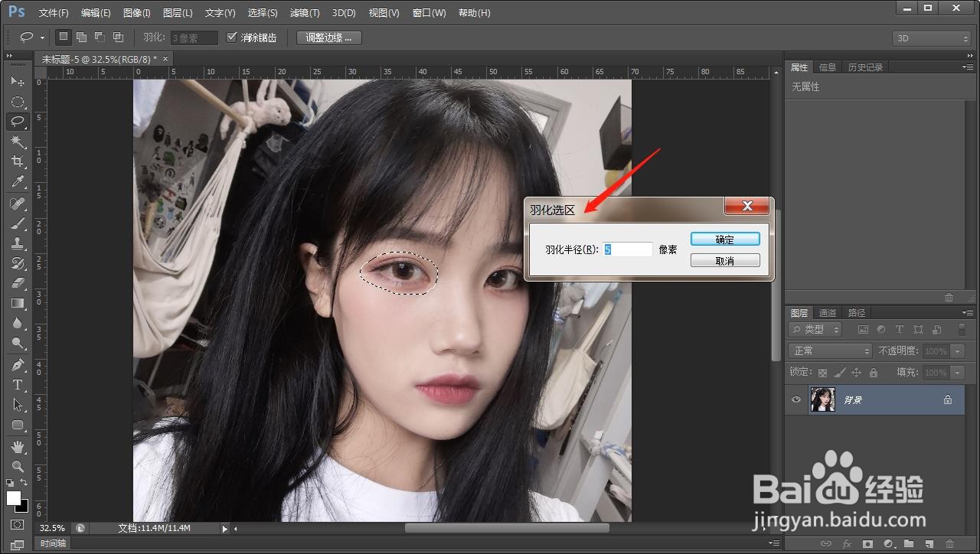This screenshot has height=554, width=980.
Task: Open 滤镜(T) menu
Action: [305, 13]
